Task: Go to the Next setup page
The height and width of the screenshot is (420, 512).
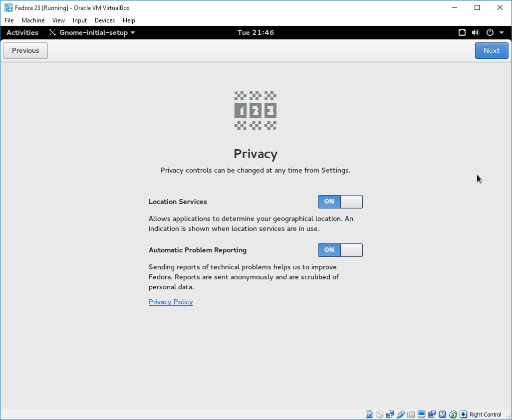Action: (492, 50)
